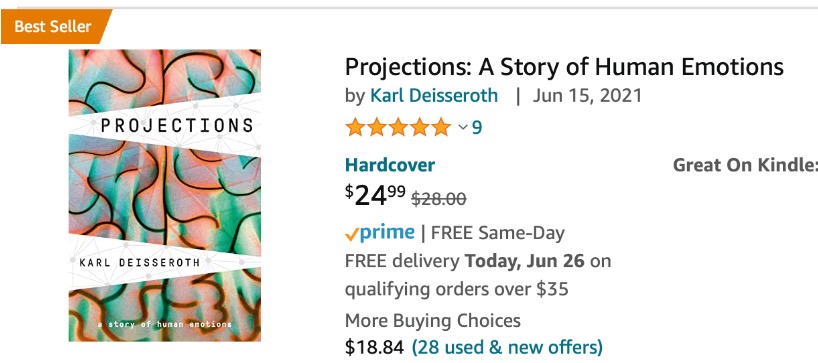Click the More Buying Choices heading

click(x=433, y=320)
